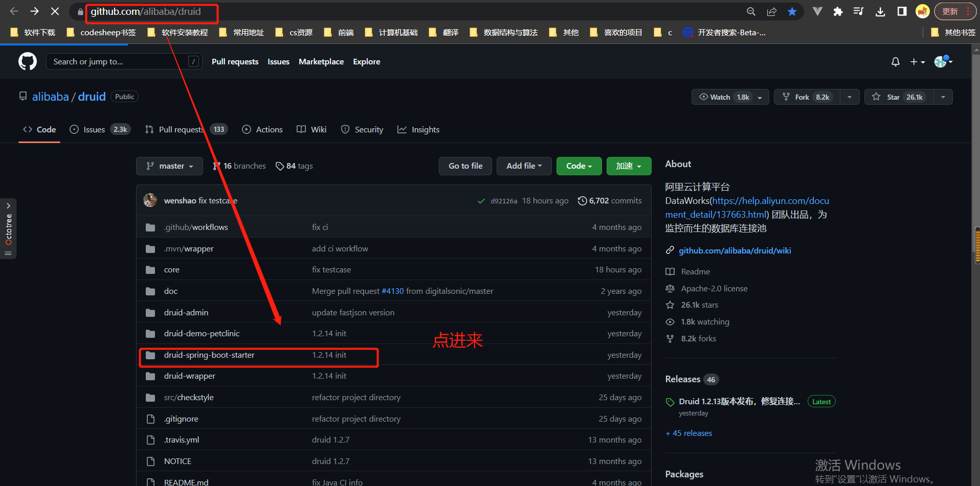Open the 6,702 commits history
Screen dimensions: 980x486
point(610,201)
